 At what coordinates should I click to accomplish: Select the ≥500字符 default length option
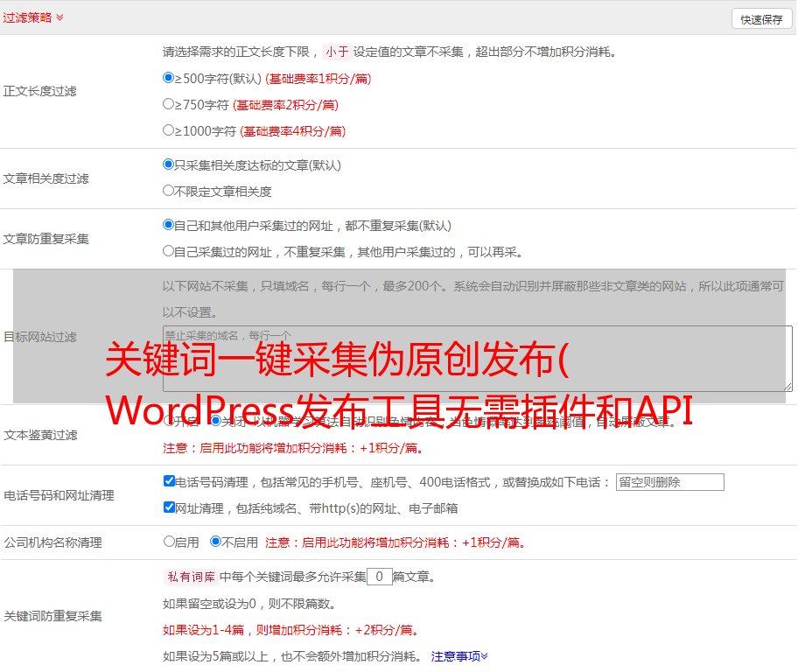click(x=168, y=77)
